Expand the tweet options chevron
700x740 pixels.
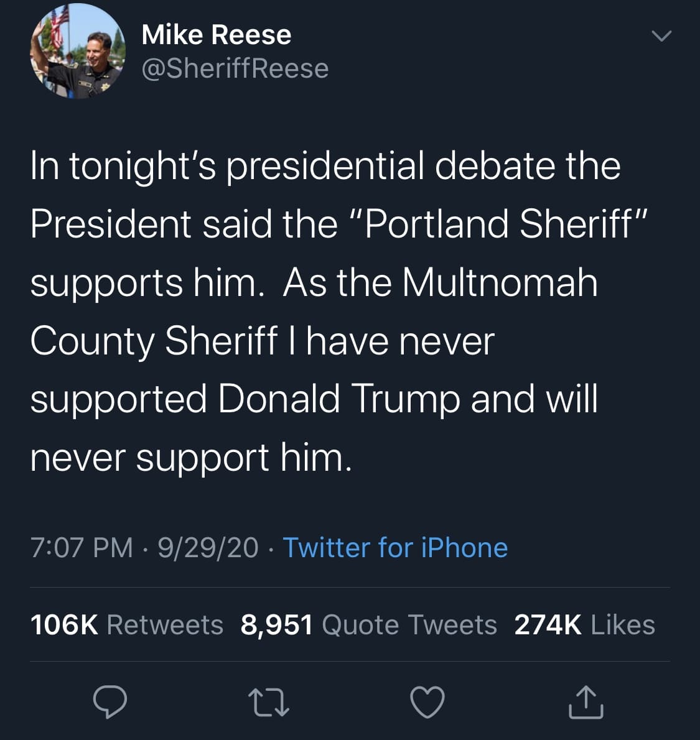pos(661,36)
